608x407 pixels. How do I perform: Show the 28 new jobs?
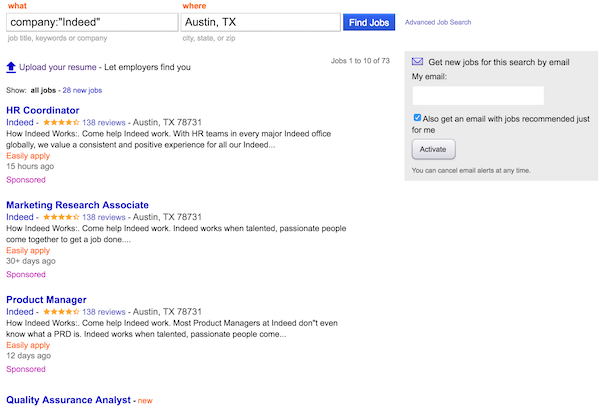tap(82, 90)
